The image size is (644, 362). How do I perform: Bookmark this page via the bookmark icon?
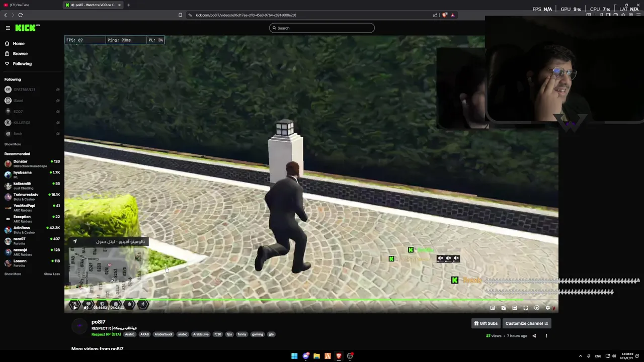180,15
